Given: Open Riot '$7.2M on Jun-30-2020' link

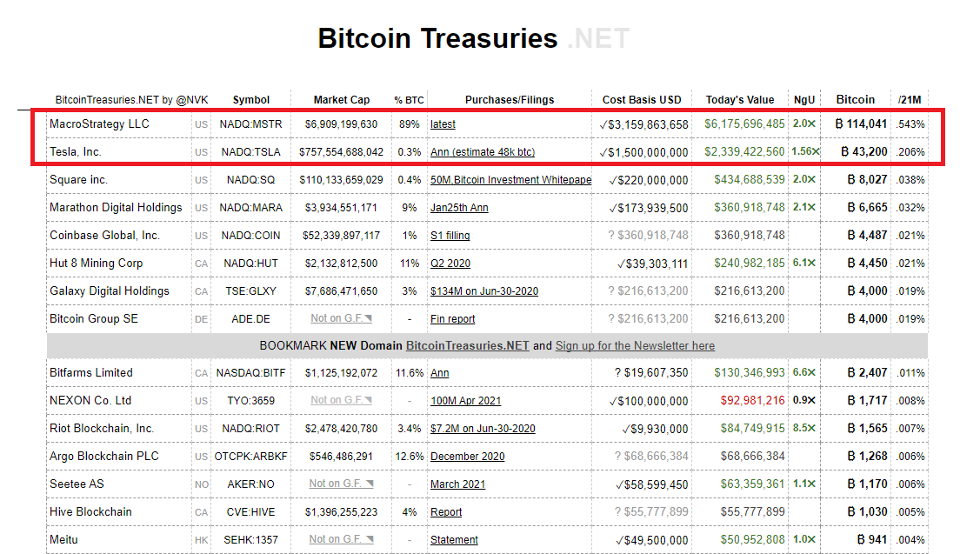Looking at the screenshot, I should 483,428.
